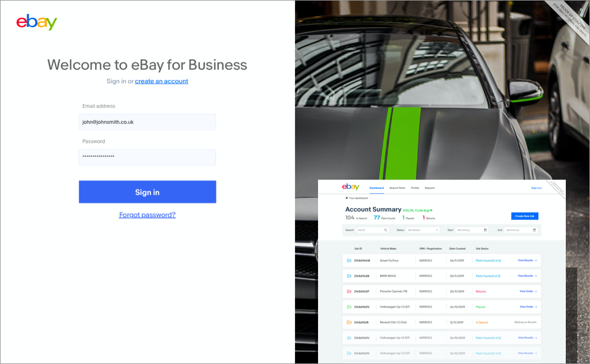The image size is (590, 364).
Task: Select job ID 21456962P
Action: (362, 291)
